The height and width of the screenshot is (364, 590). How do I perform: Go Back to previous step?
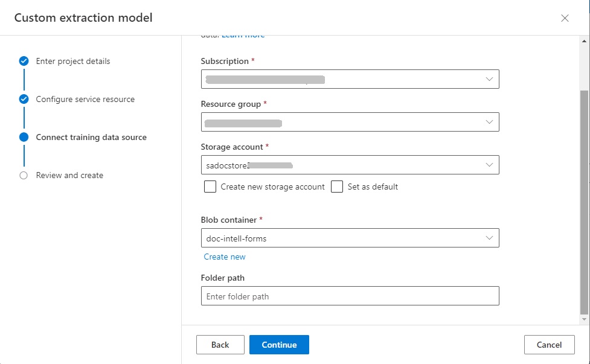pos(220,345)
